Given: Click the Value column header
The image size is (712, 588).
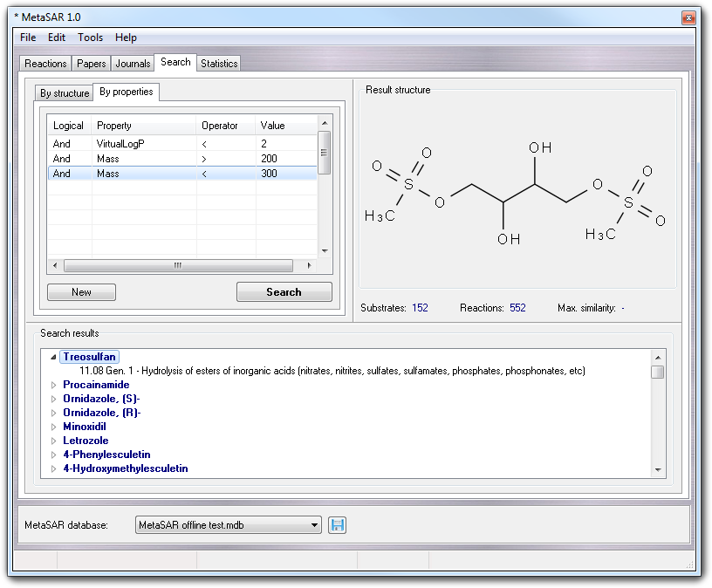Looking at the screenshot, I should click(273, 126).
